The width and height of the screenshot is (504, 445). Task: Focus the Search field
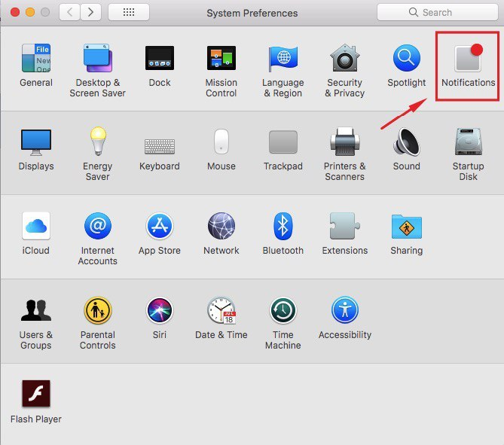click(438, 12)
